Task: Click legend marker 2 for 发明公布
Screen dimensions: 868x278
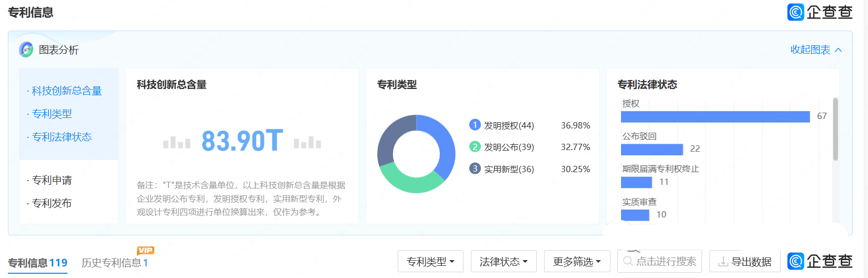Action: coord(475,146)
